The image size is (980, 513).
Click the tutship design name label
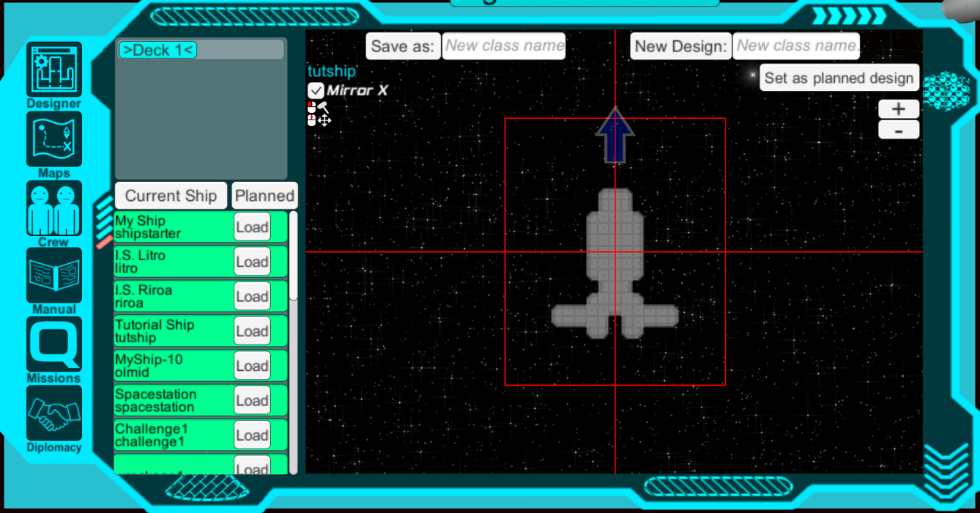(x=332, y=71)
